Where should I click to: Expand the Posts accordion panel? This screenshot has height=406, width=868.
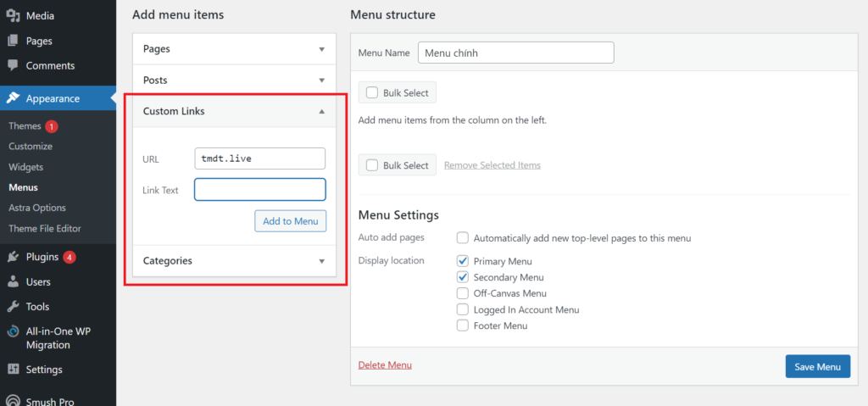pyautogui.click(x=321, y=81)
